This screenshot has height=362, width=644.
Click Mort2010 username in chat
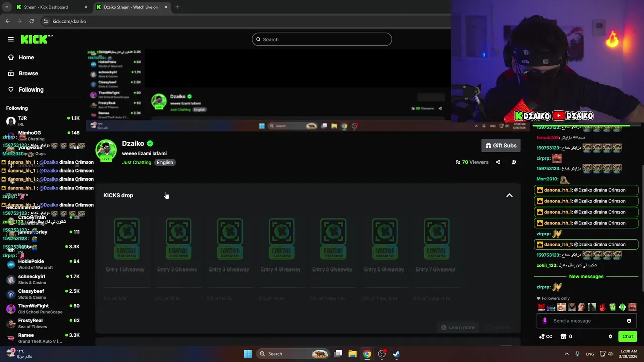click(x=547, y=179)
